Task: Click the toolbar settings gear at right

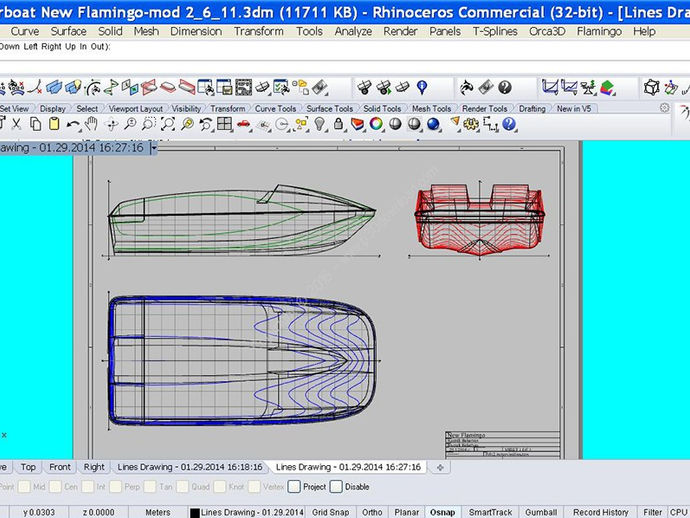Action: click(664, 107)
